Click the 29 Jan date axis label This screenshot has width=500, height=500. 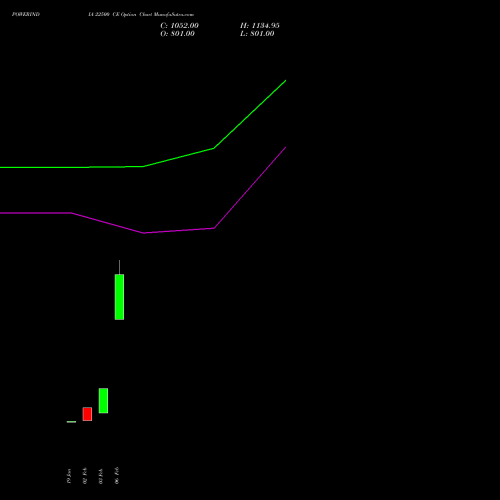[x=69, y=476]
